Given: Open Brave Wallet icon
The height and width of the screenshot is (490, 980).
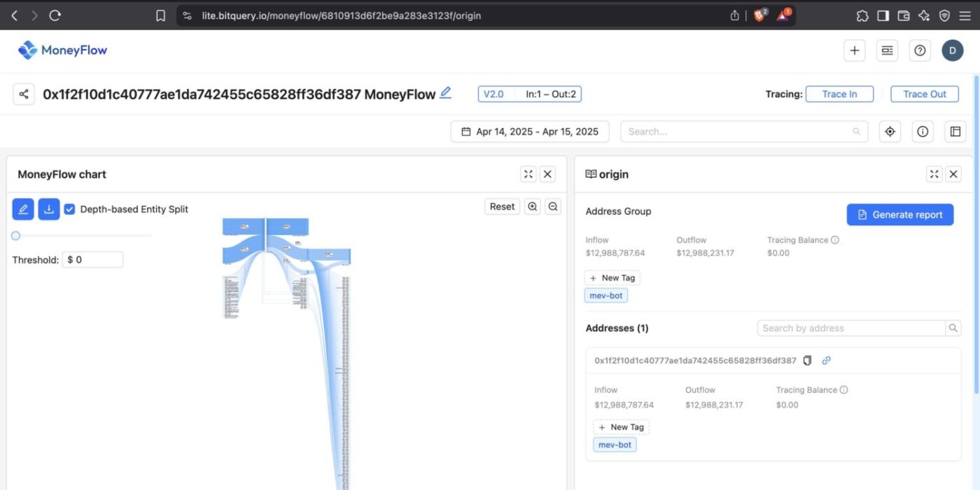Looking at the screenshot, I should [x=903, y=15].
